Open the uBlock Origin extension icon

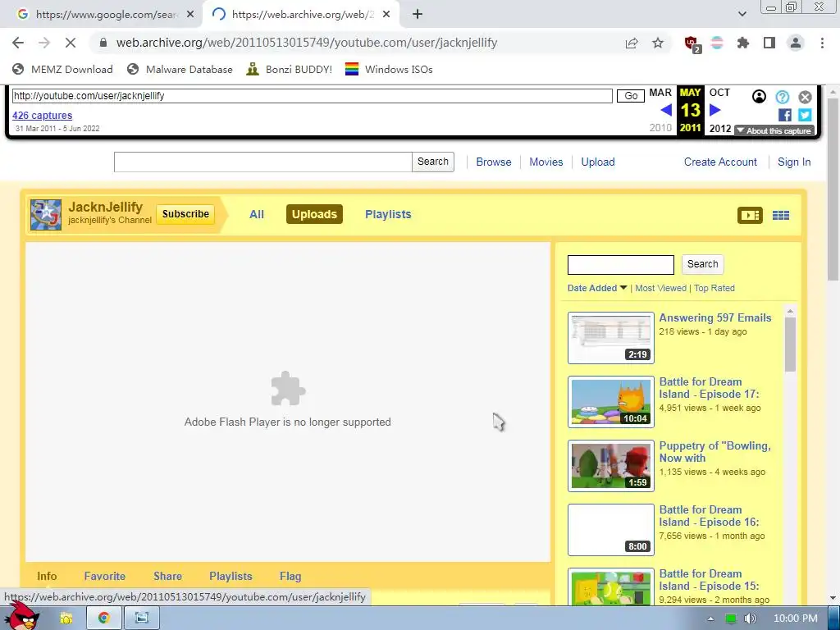click(x=692, y=44)
